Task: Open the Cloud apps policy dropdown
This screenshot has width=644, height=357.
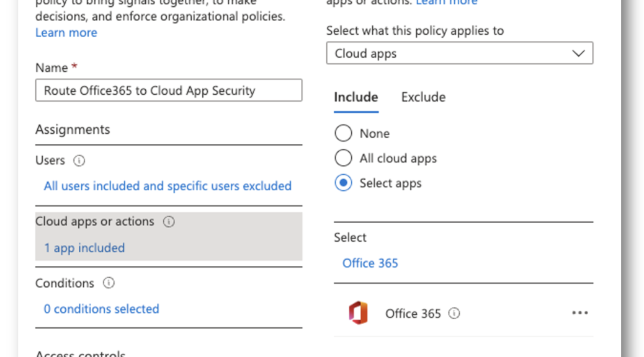Action: [x=460, y=53]
